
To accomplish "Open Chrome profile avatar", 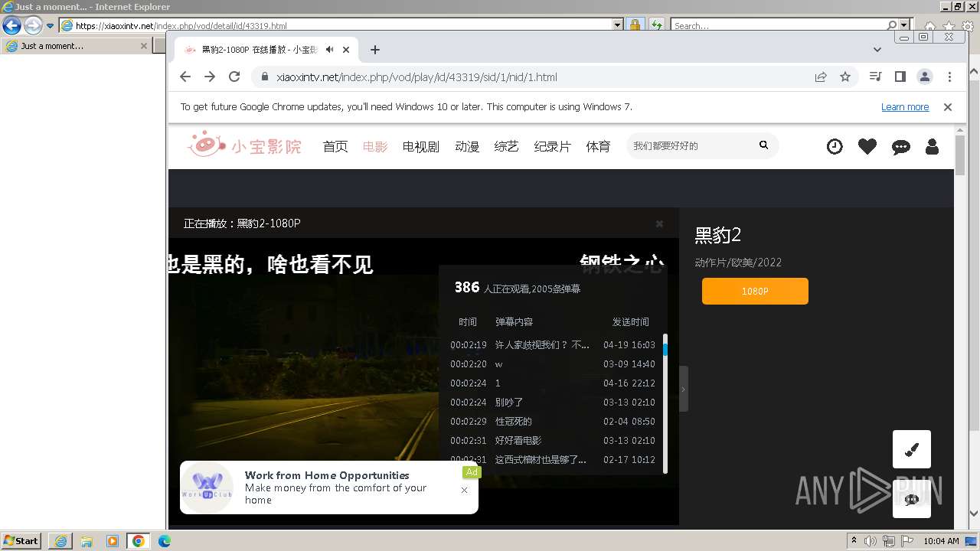I will point(925,77).
